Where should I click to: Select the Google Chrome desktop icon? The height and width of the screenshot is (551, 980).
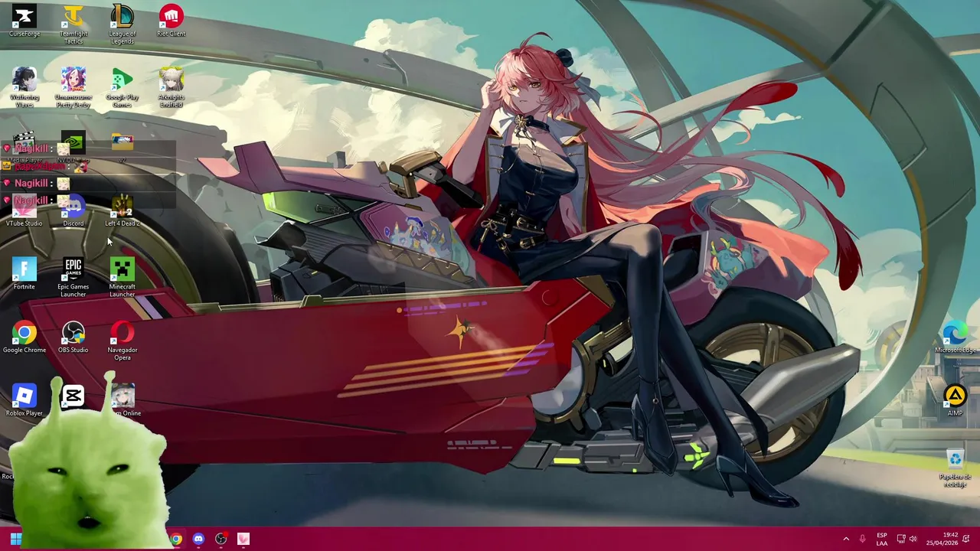coord(24,337)
